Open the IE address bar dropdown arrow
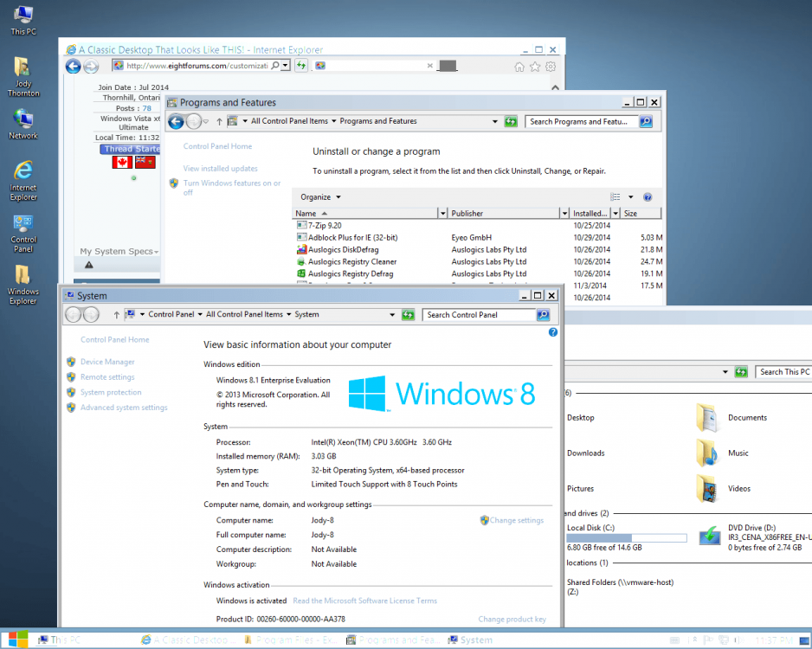Viewport: 812px width, 649px height. click(286, 66)
